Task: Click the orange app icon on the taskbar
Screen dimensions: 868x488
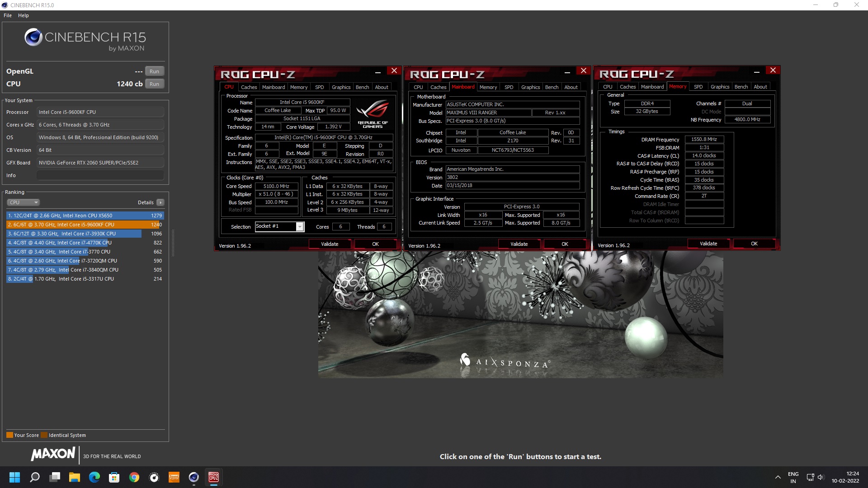Action: [174, 477]
